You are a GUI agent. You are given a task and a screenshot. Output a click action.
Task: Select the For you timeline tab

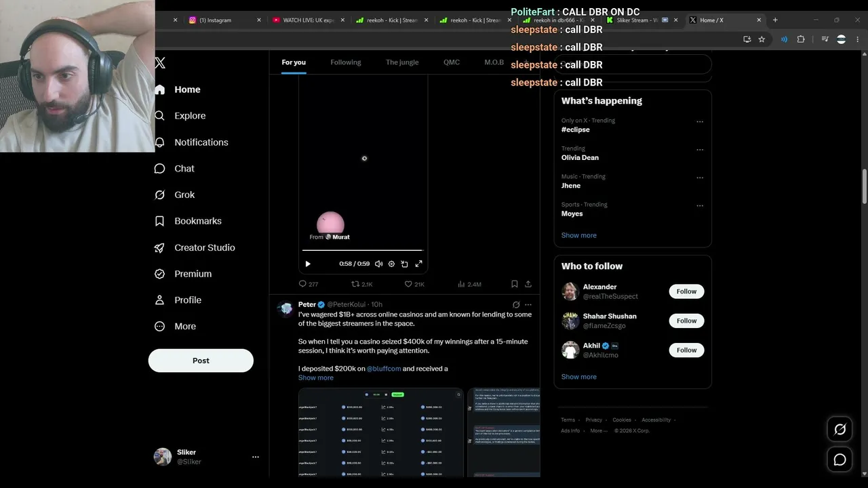click(x=294, y=62)
